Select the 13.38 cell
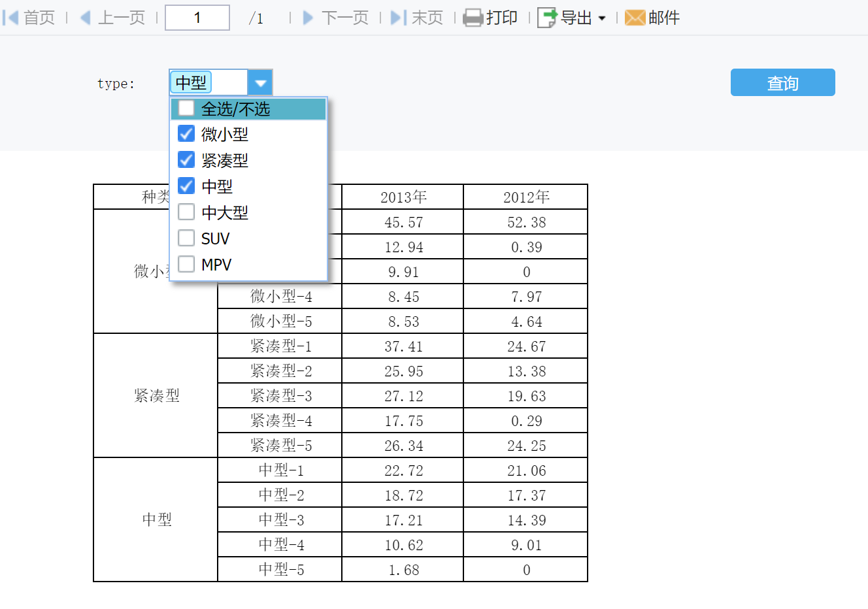Viewport: 868px width, 609px height. coord(526,370)
